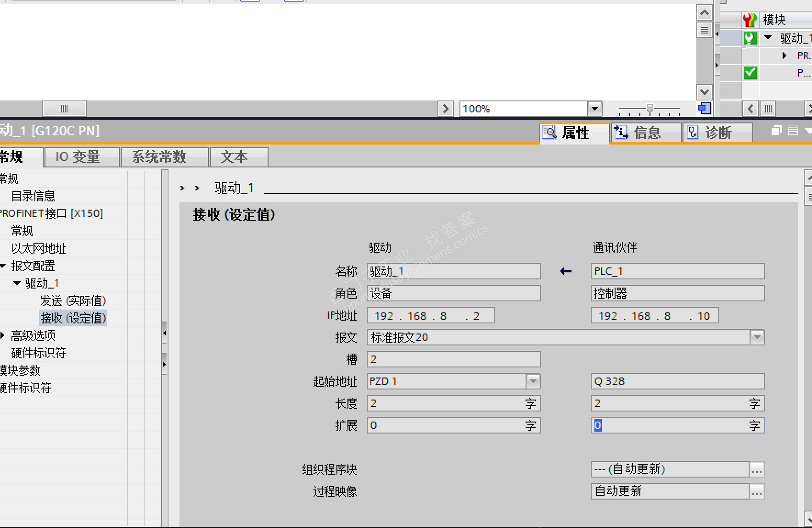
Task: Click the partner IP address 192.168.8.10
Action: coord(655,316)
